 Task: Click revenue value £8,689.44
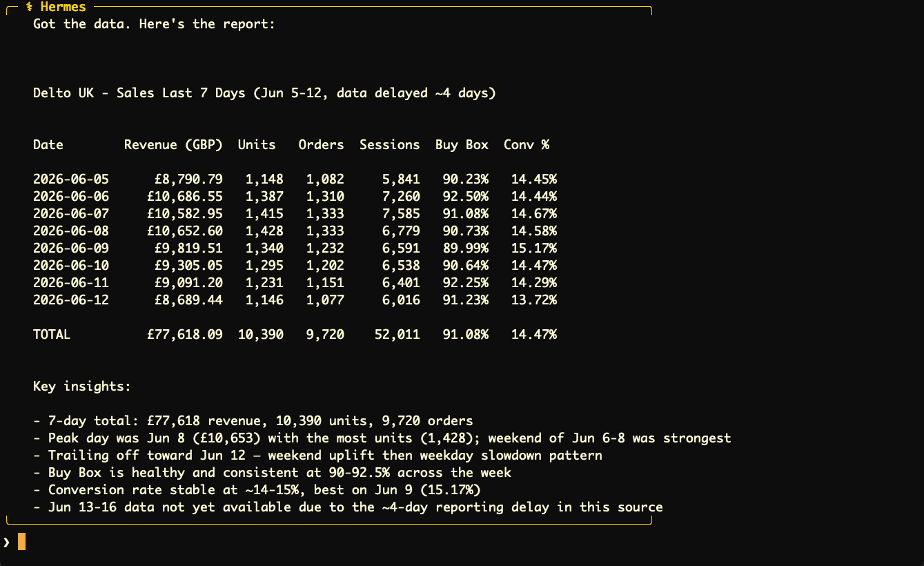pyautogui.click(x=188, y=300)
